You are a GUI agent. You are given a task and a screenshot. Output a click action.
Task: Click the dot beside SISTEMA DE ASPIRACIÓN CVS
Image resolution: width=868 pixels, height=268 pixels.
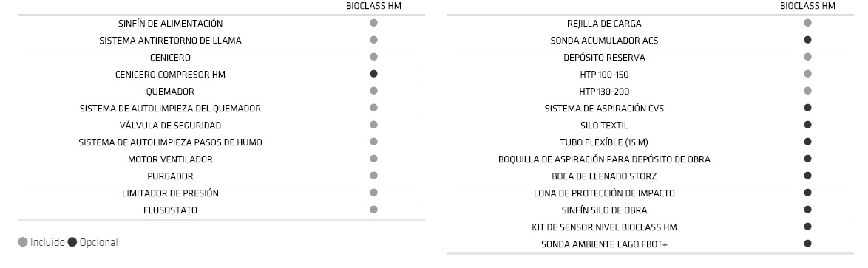[807, 108]
